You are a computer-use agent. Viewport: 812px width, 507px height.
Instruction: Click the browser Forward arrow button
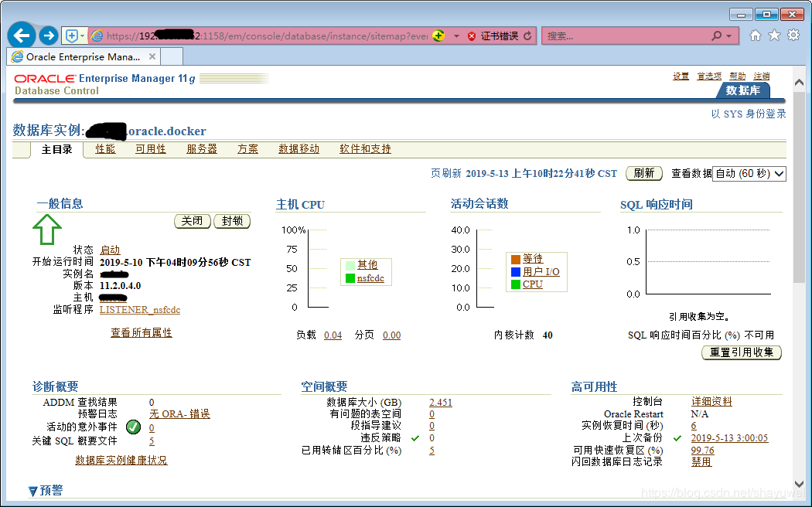49,36
